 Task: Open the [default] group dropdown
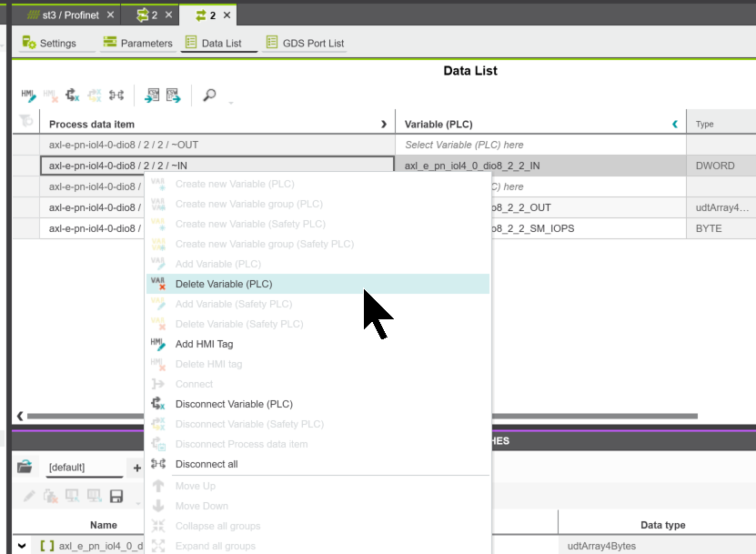point(85,468)
